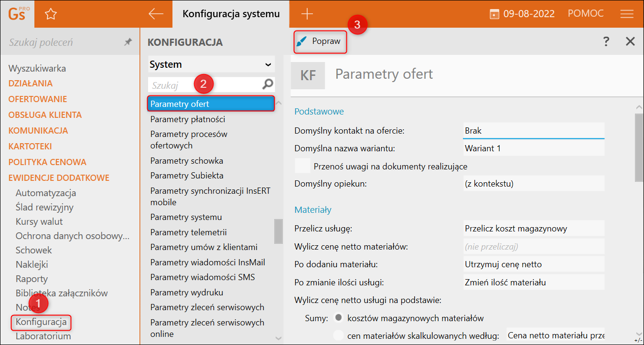
Task: Switch to Konfiguracja systemu tab
Action: pos(231,14)
